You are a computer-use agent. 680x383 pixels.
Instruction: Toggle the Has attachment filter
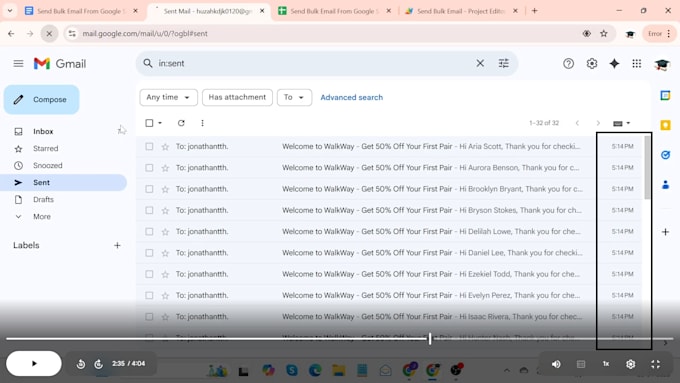point(237,97)
